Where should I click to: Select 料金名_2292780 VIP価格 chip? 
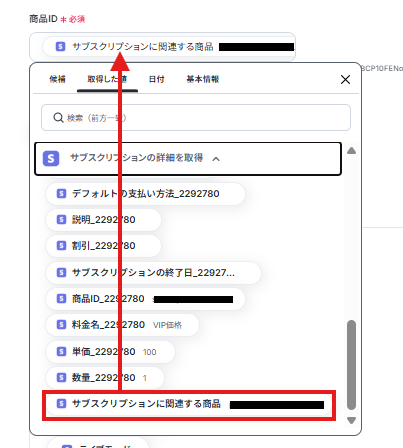coord(122,325)
